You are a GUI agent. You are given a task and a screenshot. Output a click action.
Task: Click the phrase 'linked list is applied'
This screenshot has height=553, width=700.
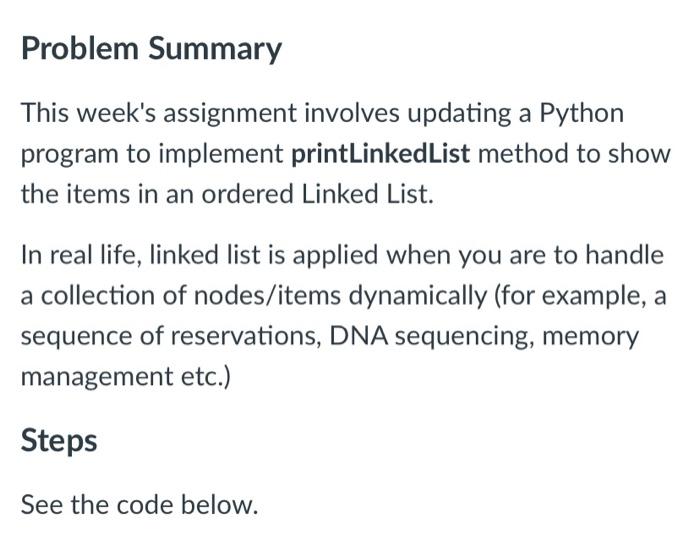point(263,256)
